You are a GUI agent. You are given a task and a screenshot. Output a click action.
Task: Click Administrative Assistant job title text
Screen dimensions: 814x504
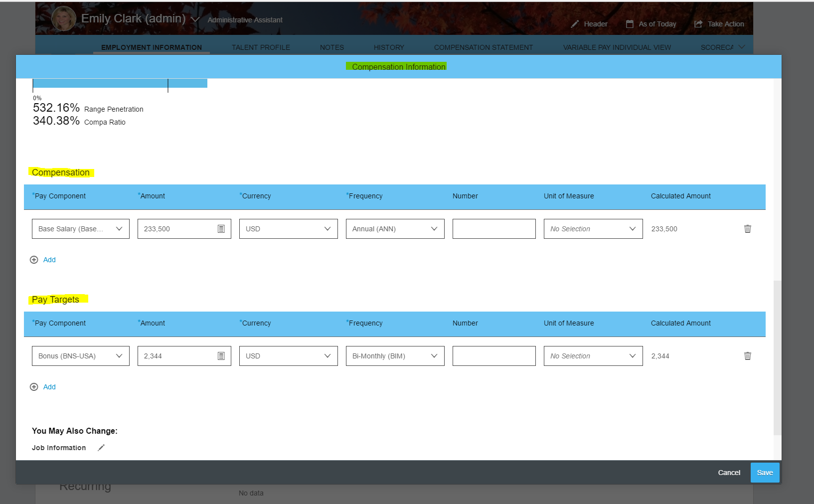point(245,20)
